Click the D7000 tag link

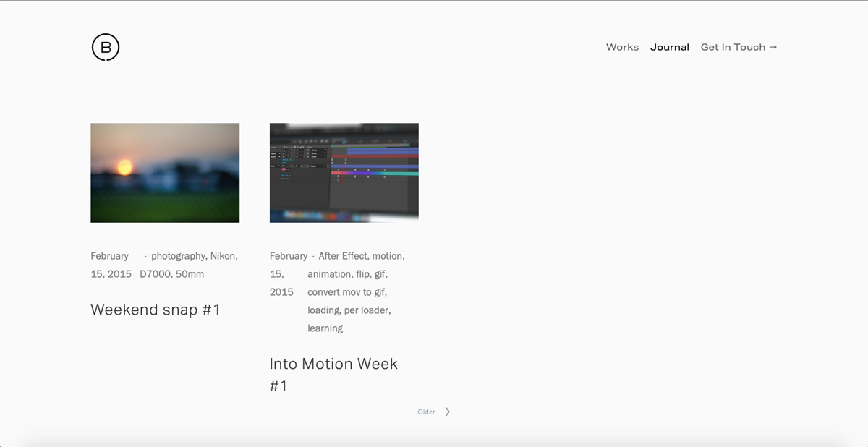153,273
